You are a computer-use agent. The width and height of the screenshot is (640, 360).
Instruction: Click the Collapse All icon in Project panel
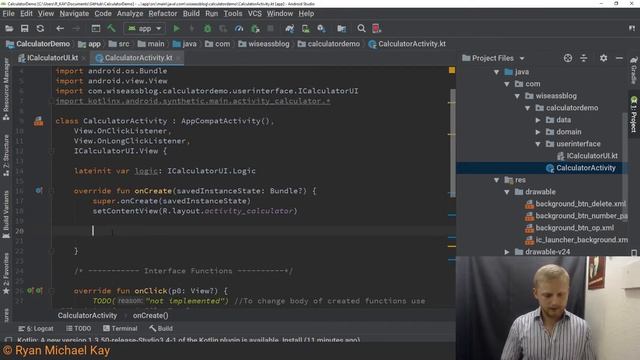(x=584, y=58)
